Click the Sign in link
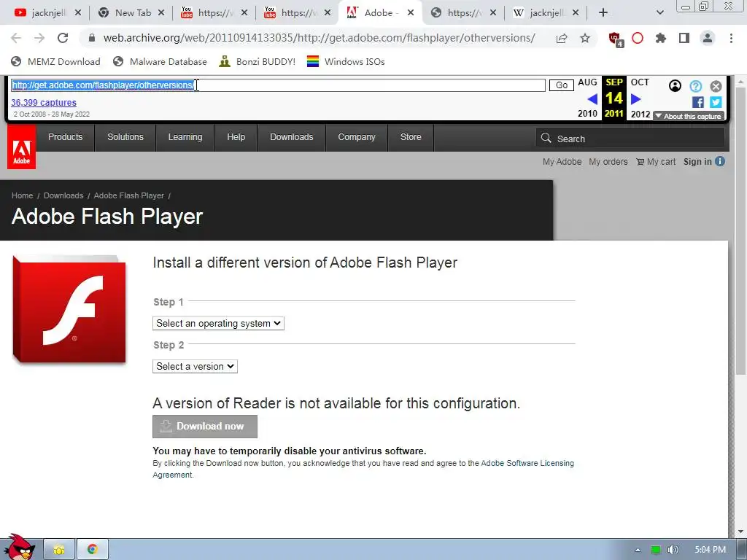 click(x=697, y=162)
